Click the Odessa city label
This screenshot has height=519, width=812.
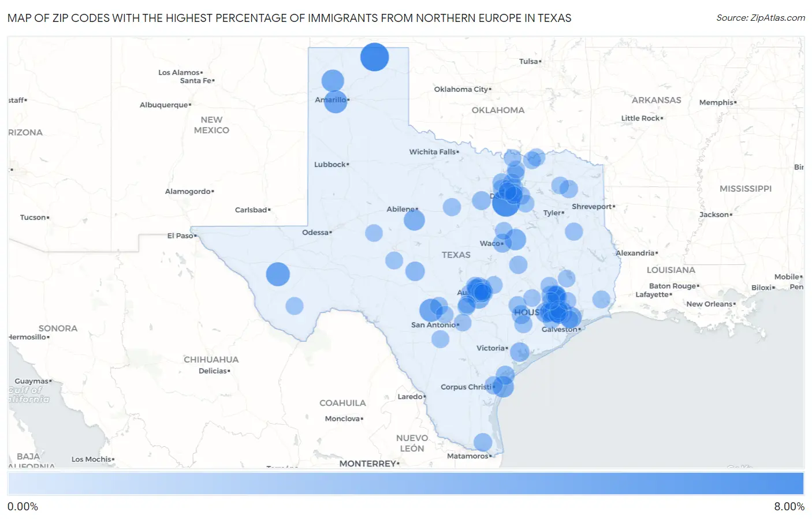(315, 233)
